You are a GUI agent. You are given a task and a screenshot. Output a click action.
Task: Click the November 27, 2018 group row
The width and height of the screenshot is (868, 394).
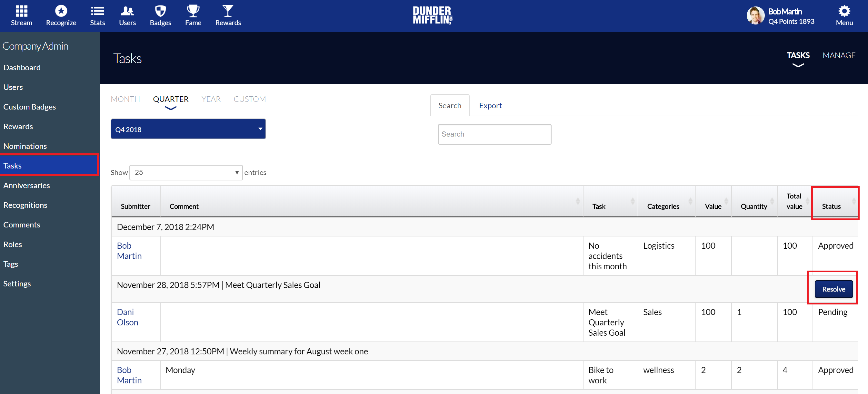coord(484,351)
